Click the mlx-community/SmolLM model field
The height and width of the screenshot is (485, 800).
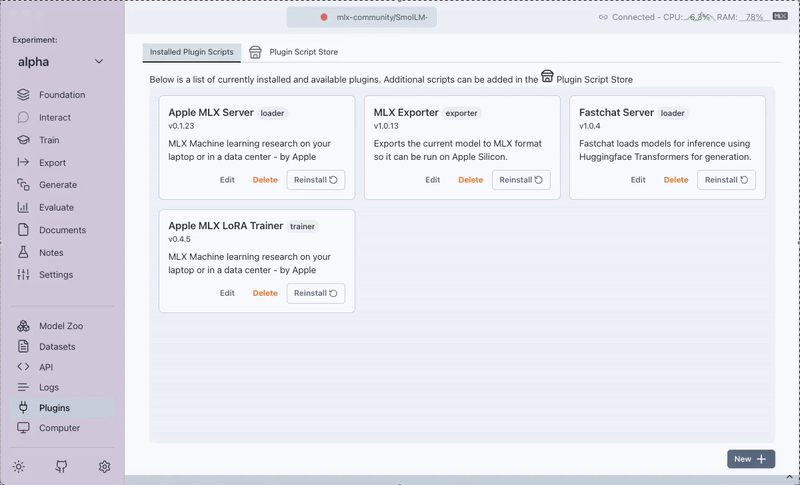365,17
